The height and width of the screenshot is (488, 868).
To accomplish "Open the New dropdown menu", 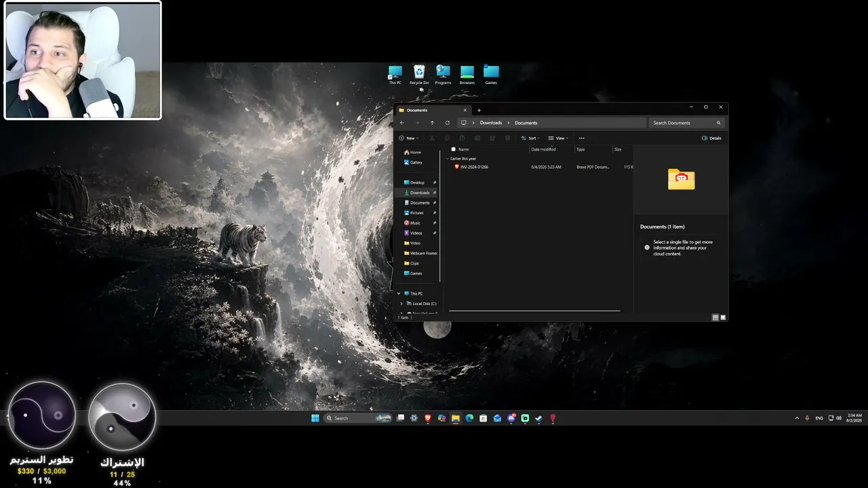I will point(409,138).
